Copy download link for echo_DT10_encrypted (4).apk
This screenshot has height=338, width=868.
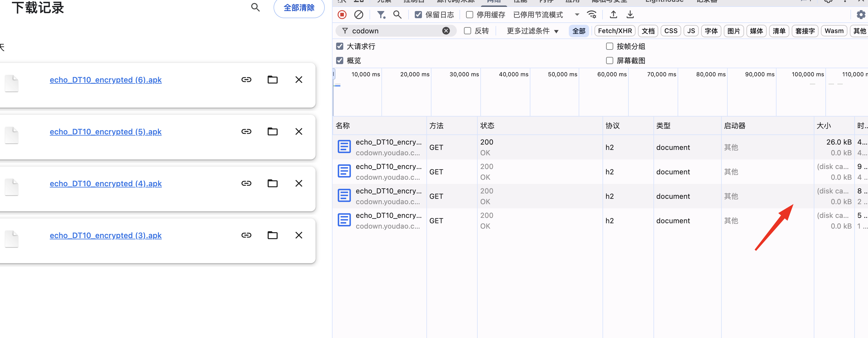[246, 183]
